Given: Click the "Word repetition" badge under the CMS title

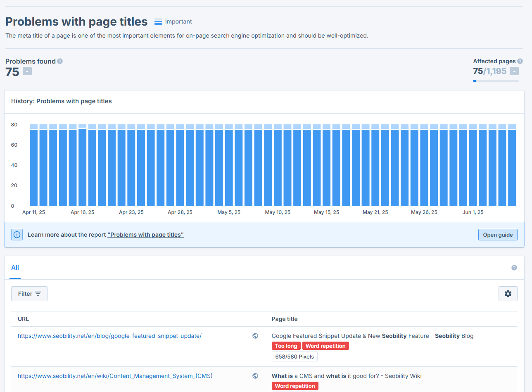Looking at the screenshot, I should pos(295,385).
